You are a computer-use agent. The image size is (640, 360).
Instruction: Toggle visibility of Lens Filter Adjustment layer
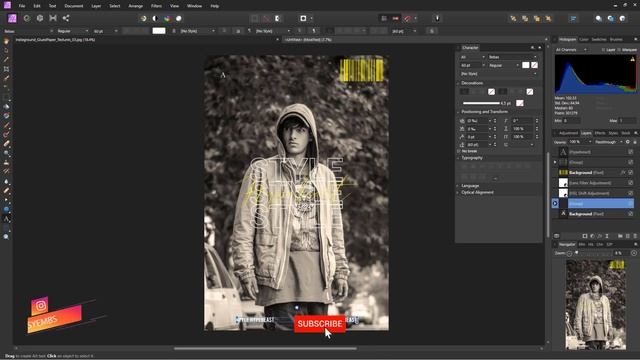point(631,183)
